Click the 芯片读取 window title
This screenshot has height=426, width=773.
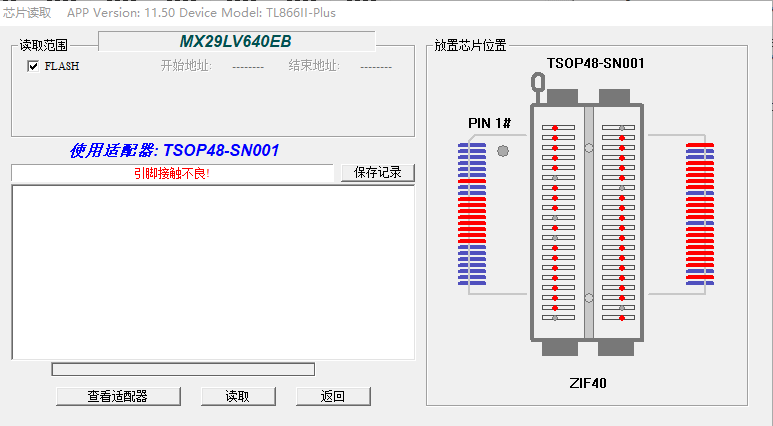(x=27, y=12)
